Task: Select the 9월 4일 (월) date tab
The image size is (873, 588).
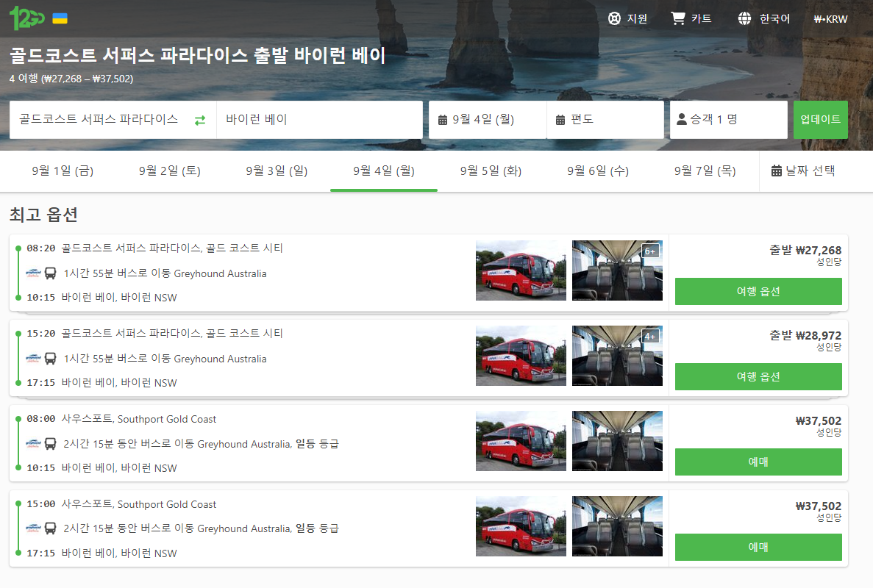Action: [384, 171]
